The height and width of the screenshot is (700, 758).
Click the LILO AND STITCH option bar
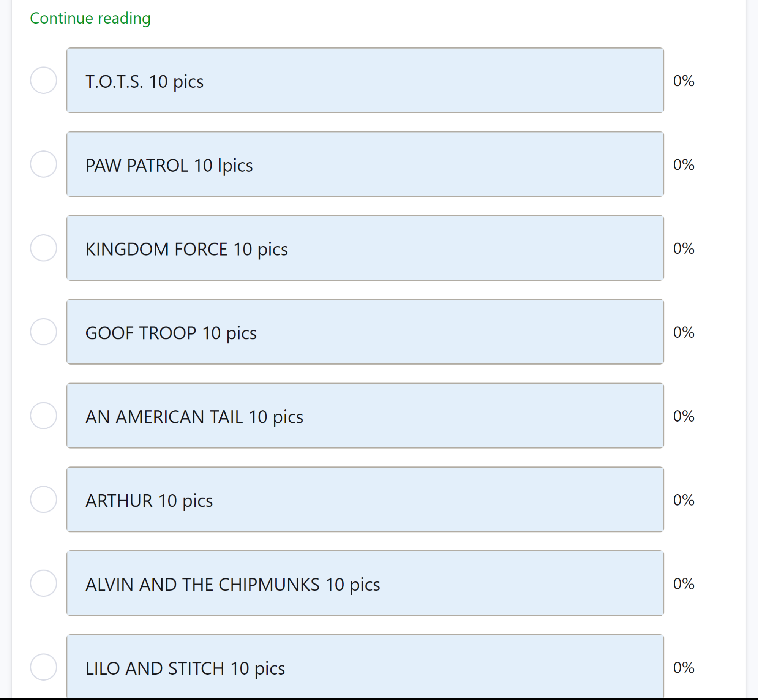(365, 667)
